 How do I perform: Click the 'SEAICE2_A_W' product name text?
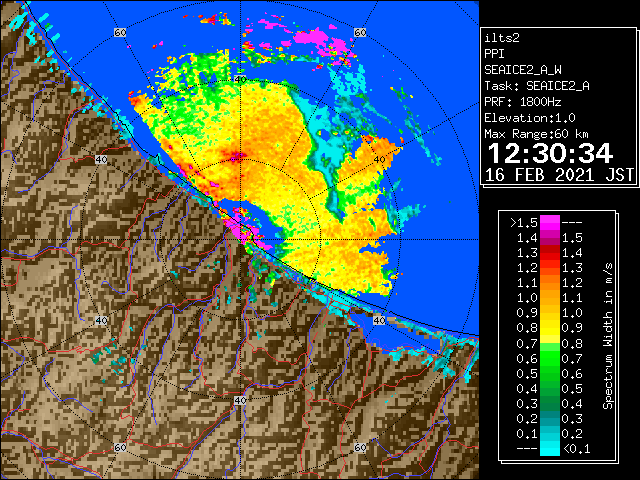[523, 70]
